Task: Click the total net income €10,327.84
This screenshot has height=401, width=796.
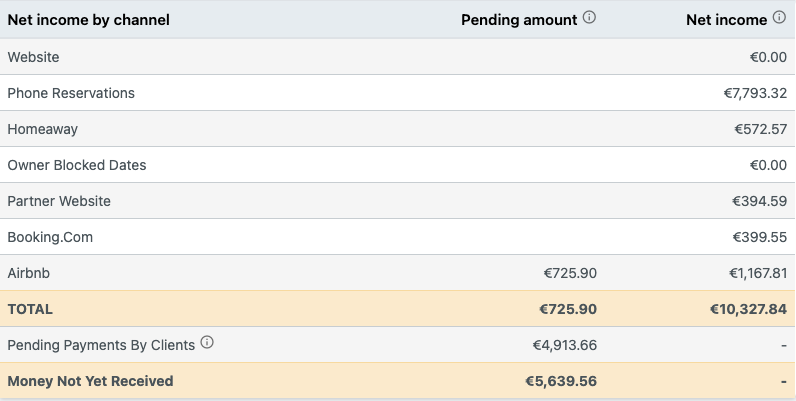Action: 748,309
